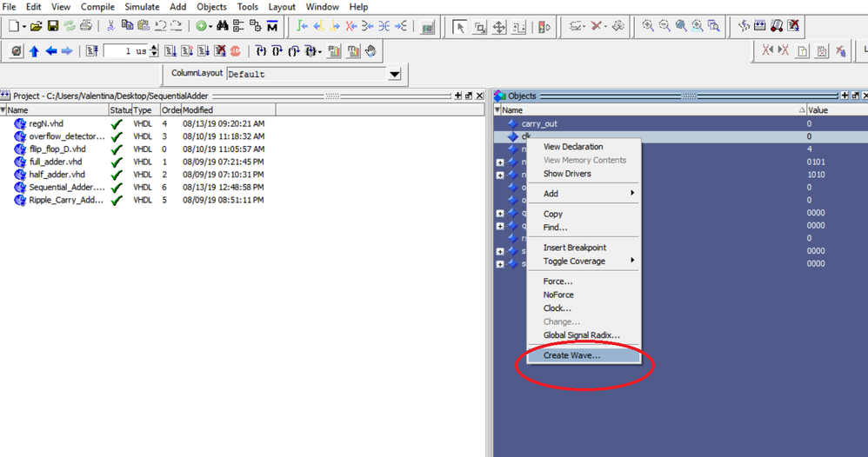
Task: Open the Tools menu
Action: coord(248,7)
